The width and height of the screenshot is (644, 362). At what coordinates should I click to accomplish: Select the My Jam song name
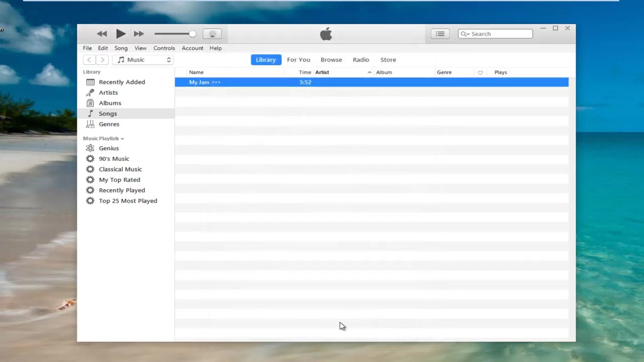pos(199,82)
